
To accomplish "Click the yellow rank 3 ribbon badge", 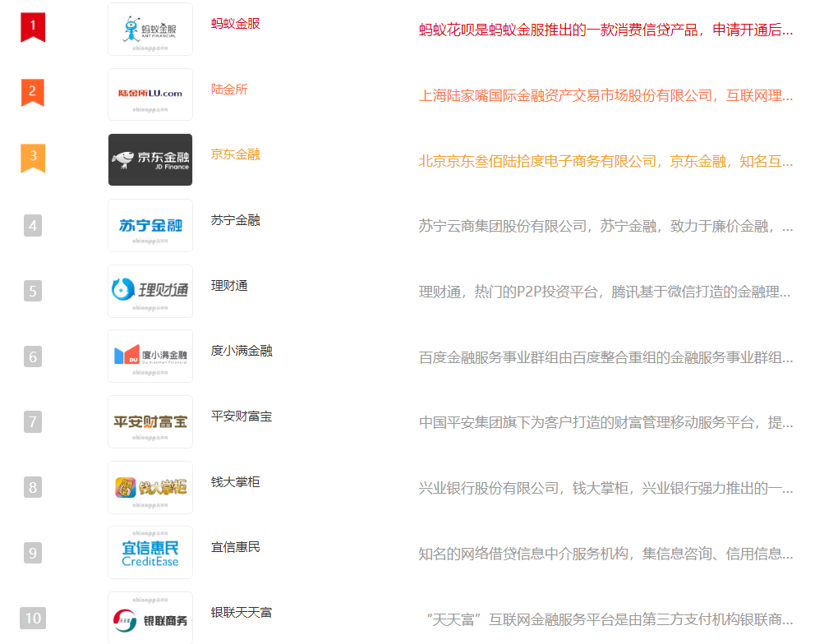I will [33, 159].
